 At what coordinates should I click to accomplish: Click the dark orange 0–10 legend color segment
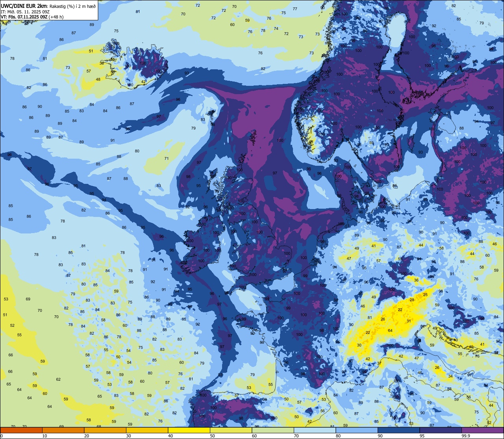pyautogui.click(x=21, y=430)
